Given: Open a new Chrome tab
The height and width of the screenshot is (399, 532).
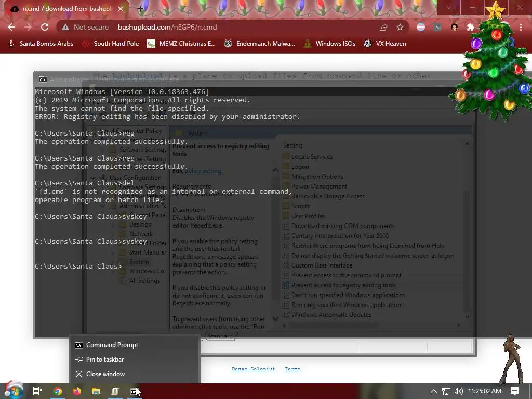Looking at the screenshot, I should pyautogui.click(x=140, y=9).
